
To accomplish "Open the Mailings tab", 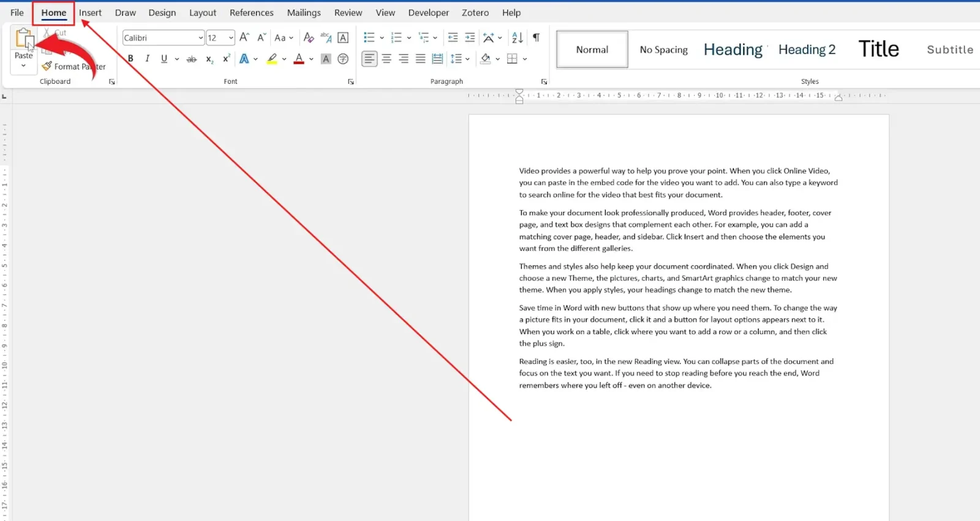I will [304, 12].
